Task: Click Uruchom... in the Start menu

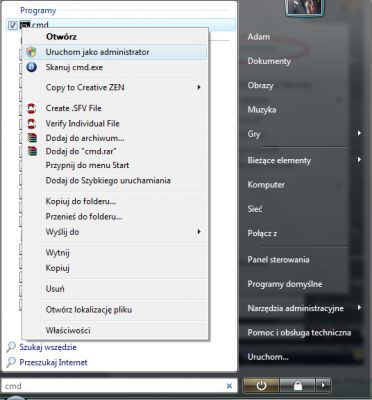Action: (268, 357)
